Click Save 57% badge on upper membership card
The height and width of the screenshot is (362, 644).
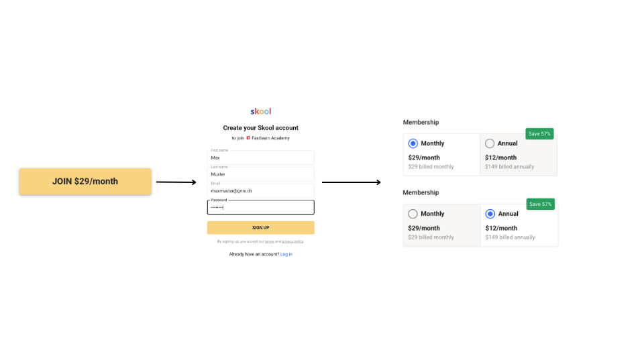pos(539,134)
